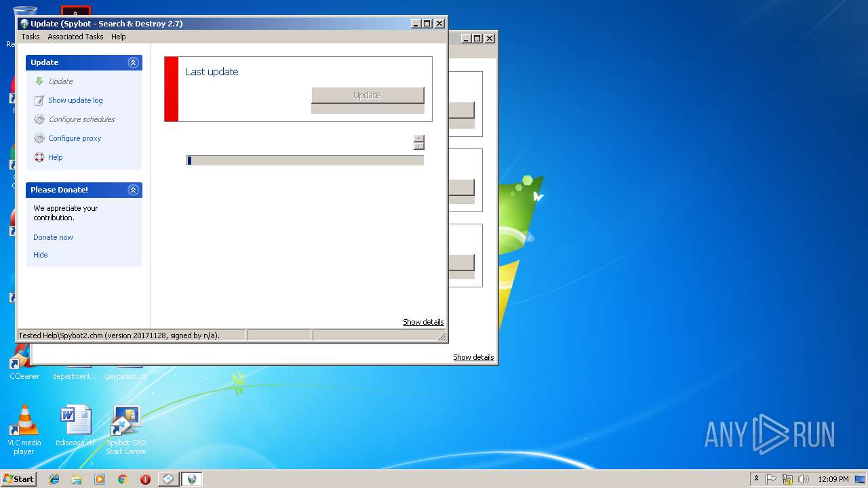Open itdisease.rtf desktop document
Image resolution: width=868 pixels, height=488 pixels.
[75, 426]
